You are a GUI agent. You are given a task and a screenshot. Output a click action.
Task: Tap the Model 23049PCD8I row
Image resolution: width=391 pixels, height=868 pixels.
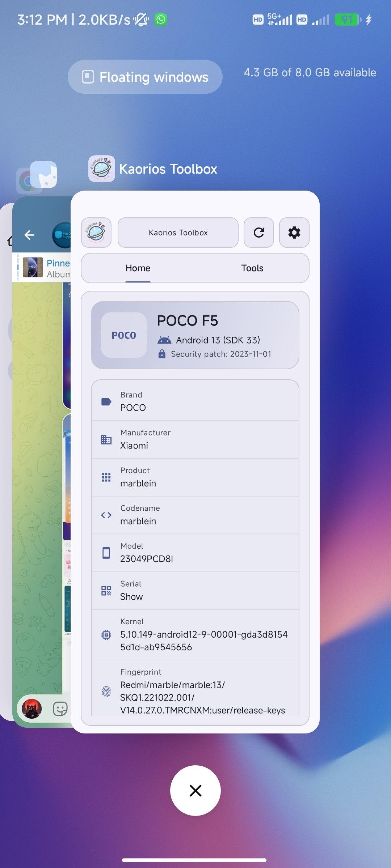(195, 553)
